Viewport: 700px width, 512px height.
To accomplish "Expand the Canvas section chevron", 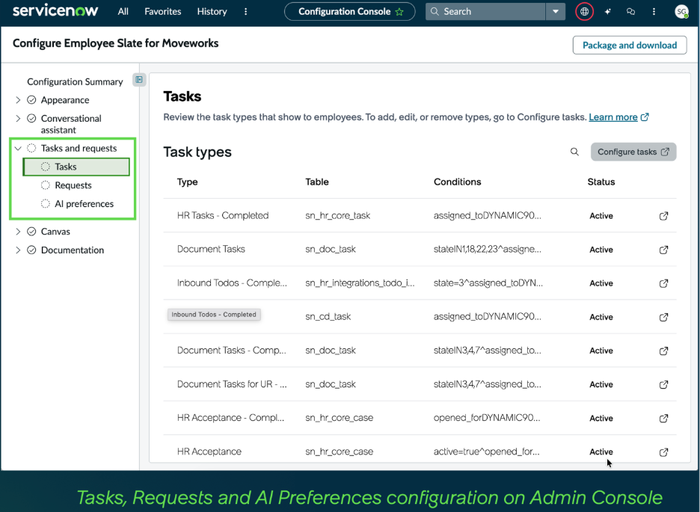I will tap(18, 231).
